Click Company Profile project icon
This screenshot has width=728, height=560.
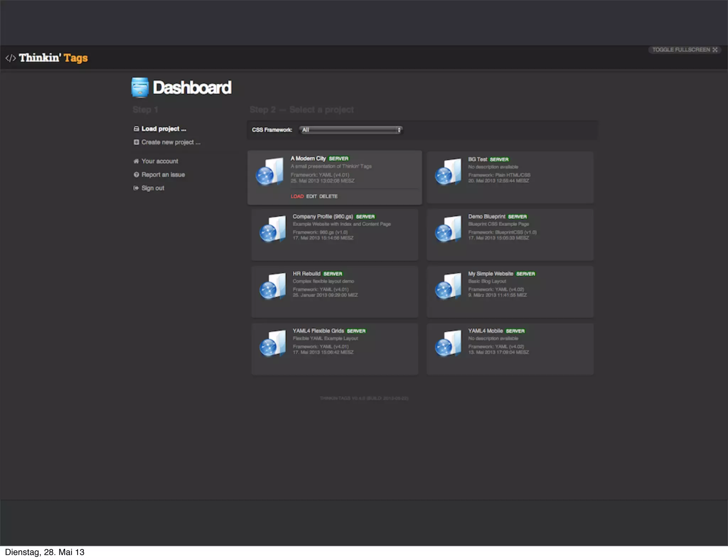pyautogui.click(x=273, y=230)
